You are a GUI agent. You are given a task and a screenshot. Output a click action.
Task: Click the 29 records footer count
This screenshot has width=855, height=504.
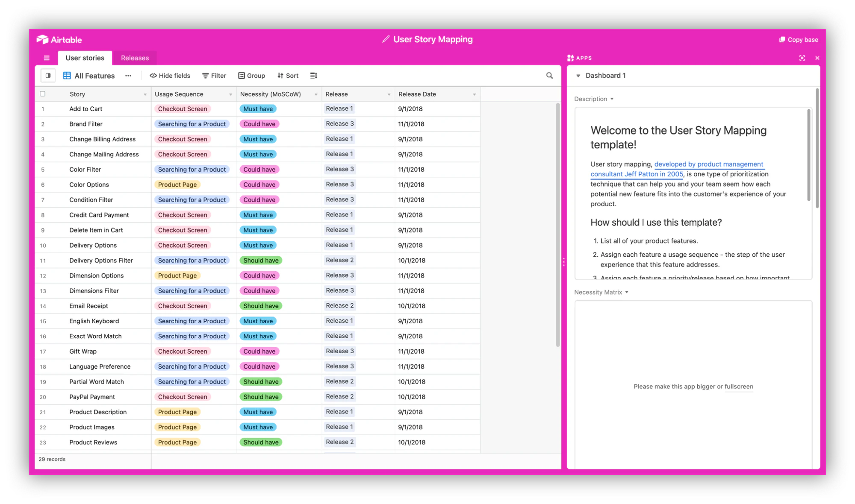52,460
